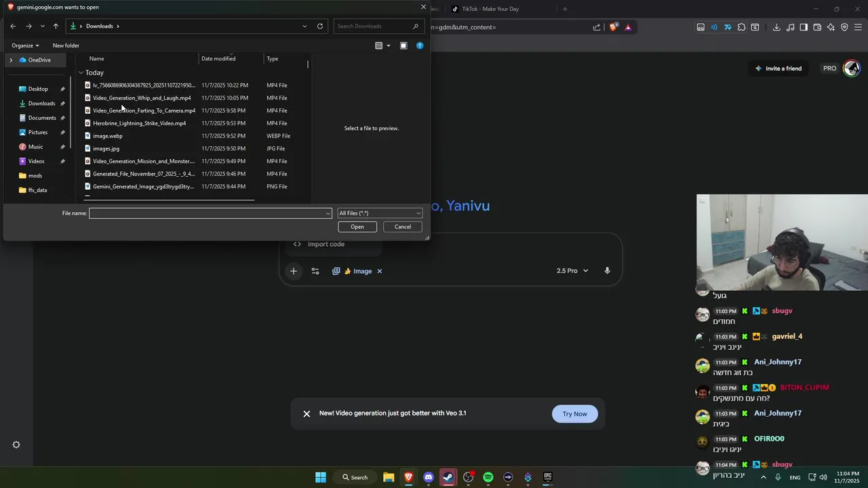
Task: Go back in the file dialog
Action: 13,26
